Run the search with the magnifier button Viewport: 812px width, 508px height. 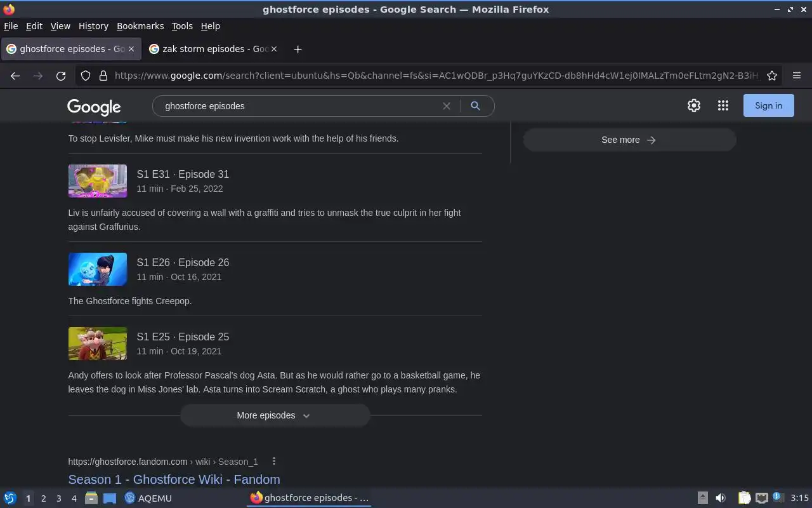[475, 106]
